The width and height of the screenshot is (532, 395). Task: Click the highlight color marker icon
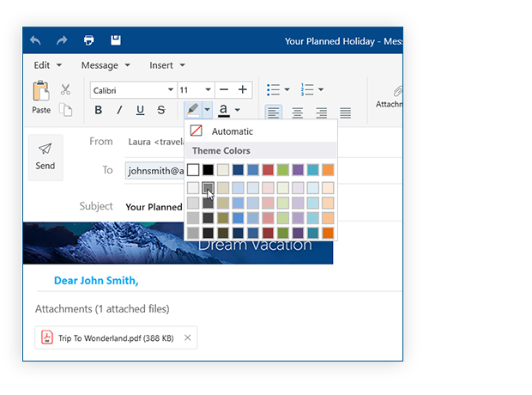pyautogui.click(x=193, y=110)
